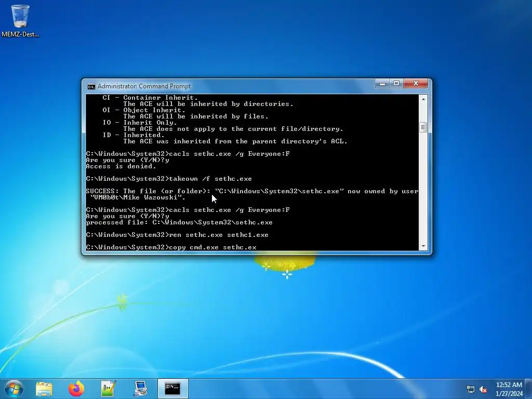
Task: Click the 'ren sethc.exe sethc1.exe' line
Action: 177,235
